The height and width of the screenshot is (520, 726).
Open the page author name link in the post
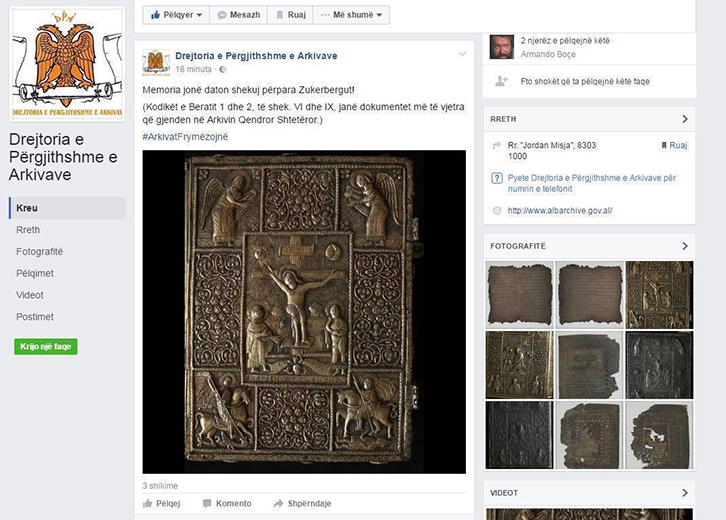pyautogui.click(x=256, y=56)
